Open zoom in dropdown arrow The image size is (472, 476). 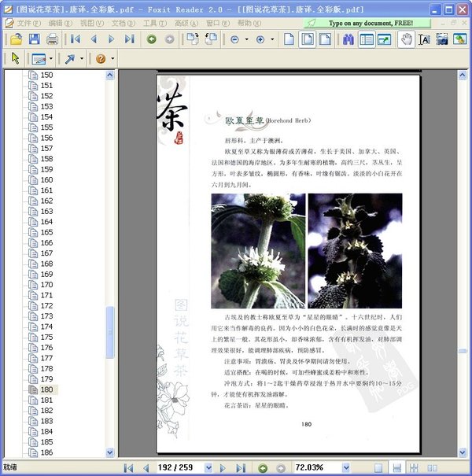point(272,39)
